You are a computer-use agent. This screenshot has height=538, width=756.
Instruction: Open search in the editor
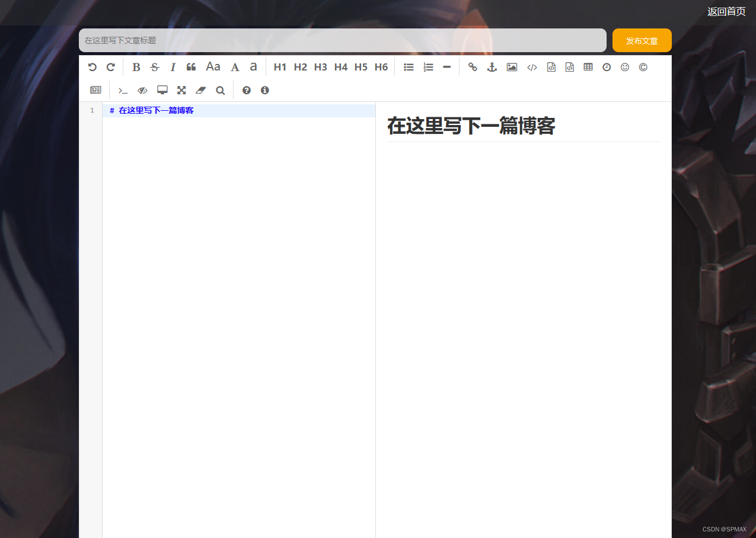click(x=220, y=90)
